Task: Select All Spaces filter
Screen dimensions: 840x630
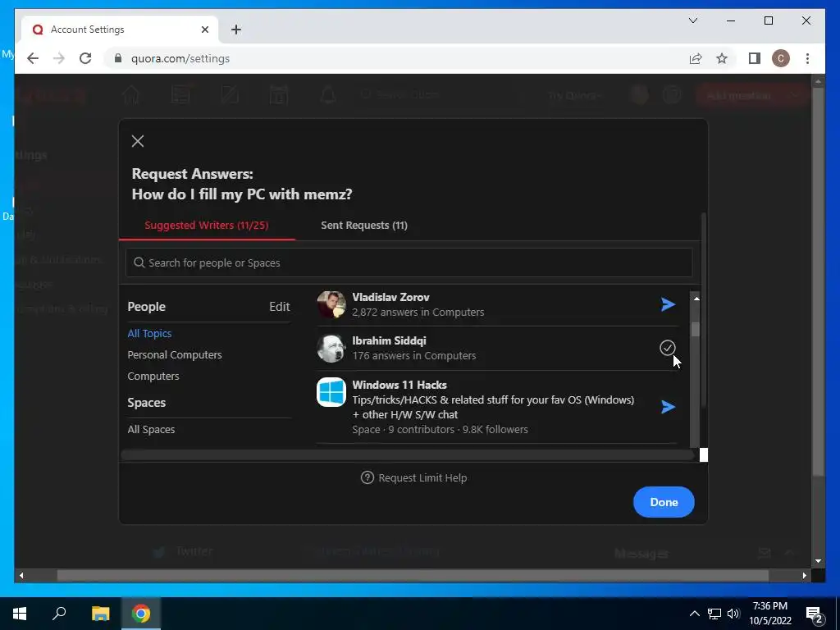Action: 151,429
